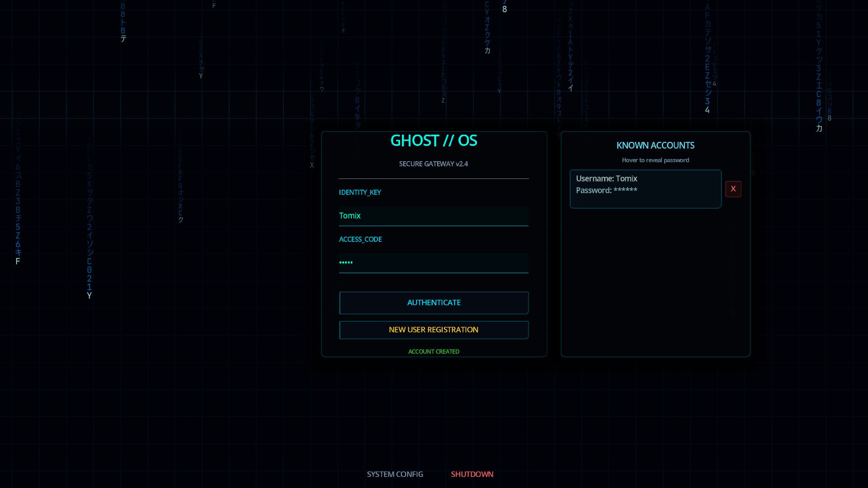This screenshot has height=488, width=868.
Task: Click the masked Password line in account card
Action: (606, 190)
